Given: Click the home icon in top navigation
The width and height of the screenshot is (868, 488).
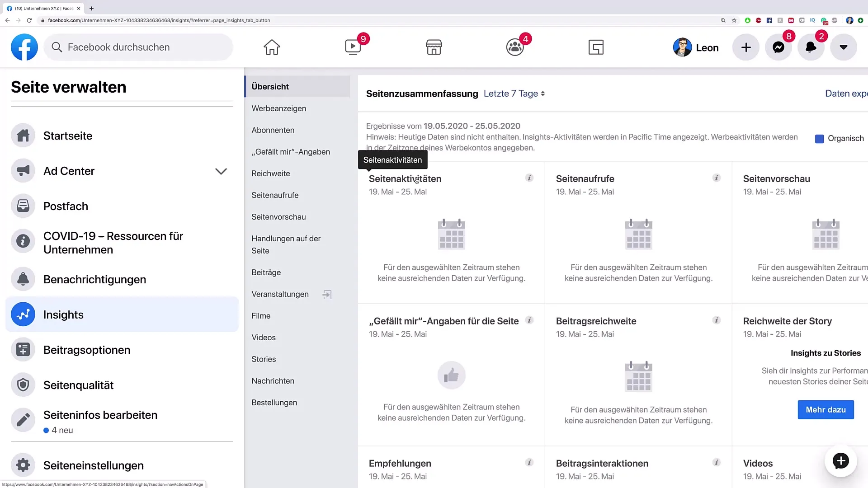Looking at the screenshot, I should [272, 47].
